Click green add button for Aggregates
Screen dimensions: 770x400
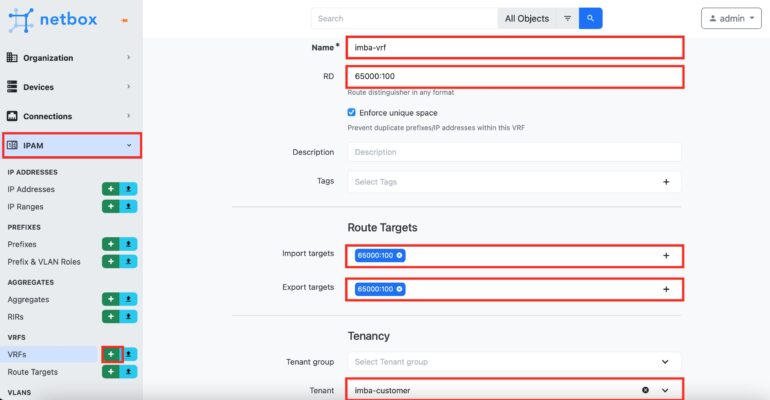coord(111,299)
